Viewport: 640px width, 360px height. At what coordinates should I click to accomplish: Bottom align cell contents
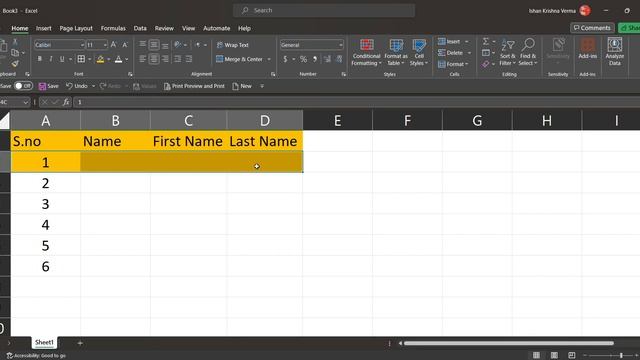click(x=165, y=45)
